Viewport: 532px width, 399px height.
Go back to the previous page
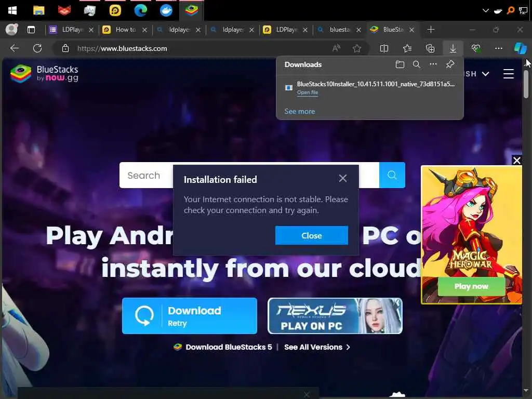(14, 48)
